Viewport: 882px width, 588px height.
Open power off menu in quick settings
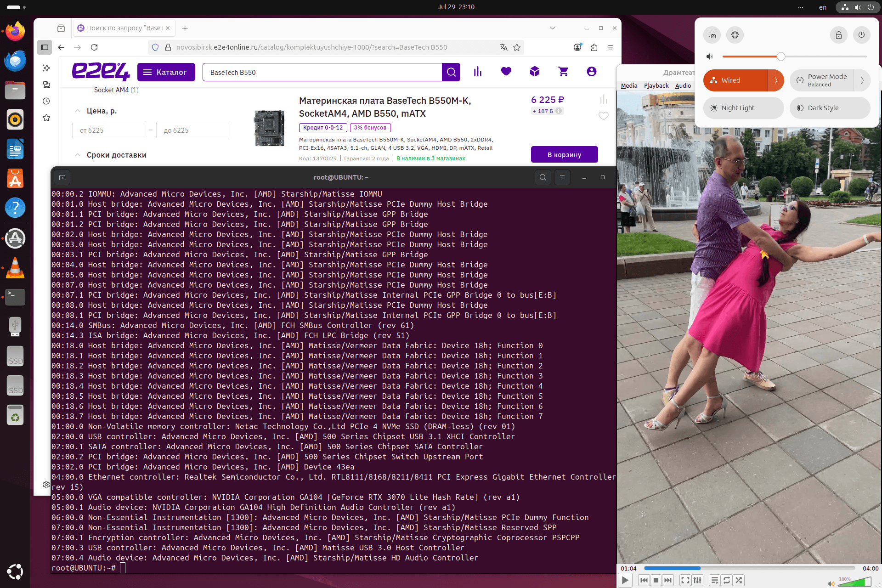point(862,35)
